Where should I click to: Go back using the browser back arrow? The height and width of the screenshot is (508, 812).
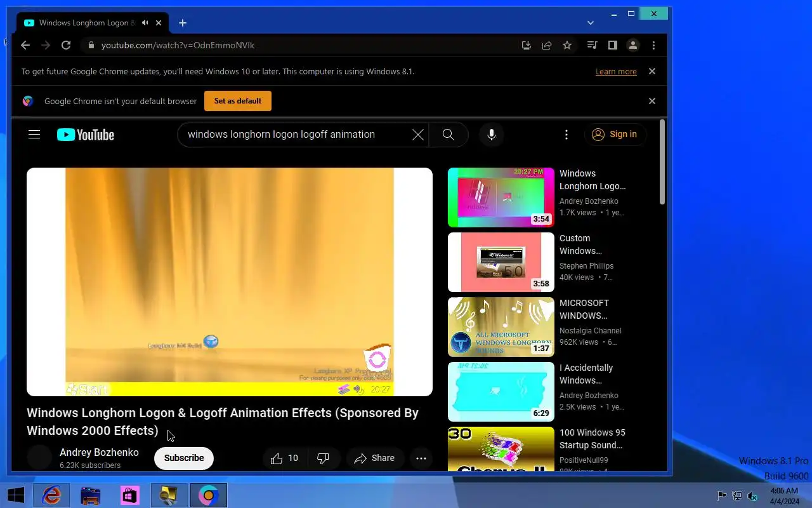pos(25,45)
